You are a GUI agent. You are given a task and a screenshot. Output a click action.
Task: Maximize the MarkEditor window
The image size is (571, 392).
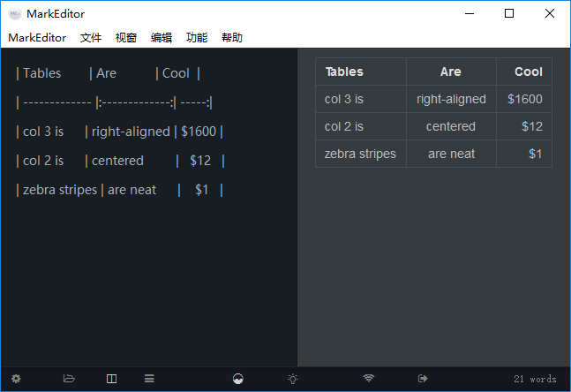(509, 13)
